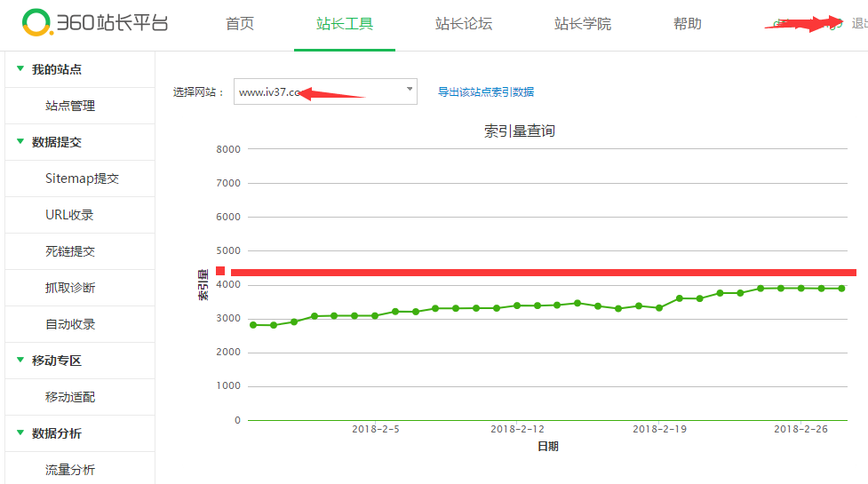868x484 pixels.
Task: Click the 移动专区 section header
Action: coord(57,361)
